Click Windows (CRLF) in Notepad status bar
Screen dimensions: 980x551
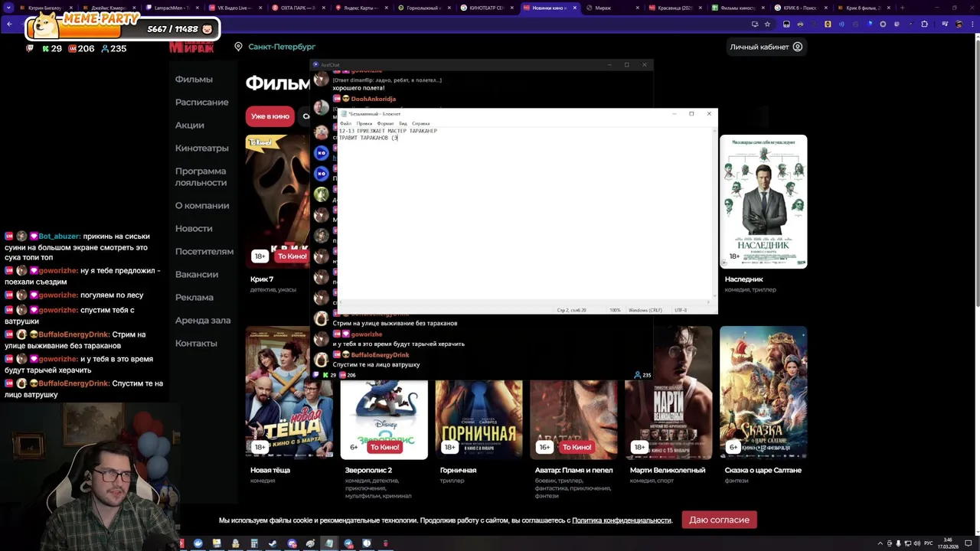click(645, 310)
